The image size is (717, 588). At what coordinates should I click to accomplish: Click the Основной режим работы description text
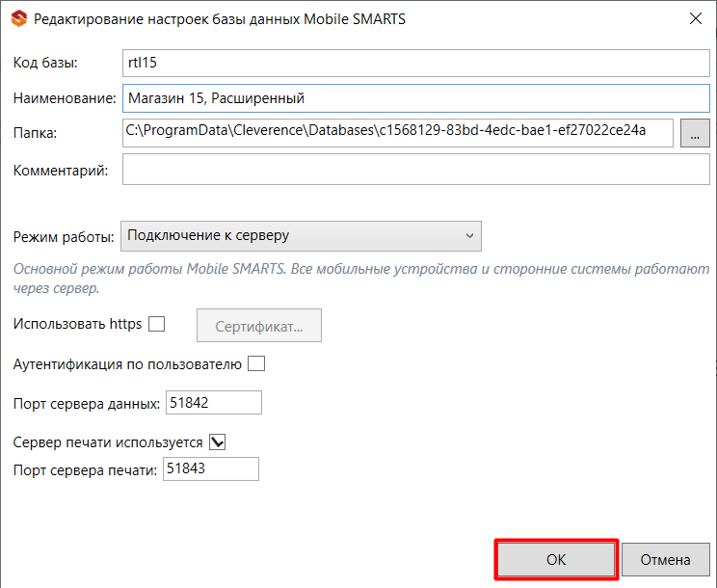pyautogui.click(x=360, y=278)
